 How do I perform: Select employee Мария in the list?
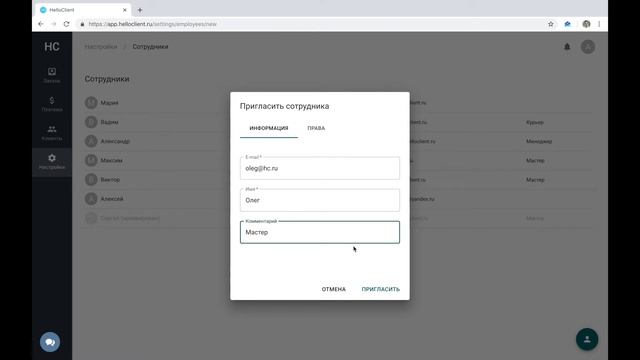click(x=109, y=103)
